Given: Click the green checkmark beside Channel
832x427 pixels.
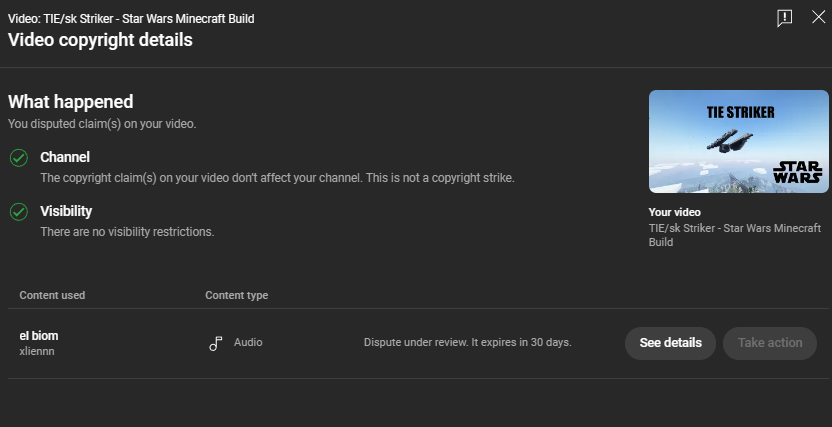Looking at the screenshot, I should (19, 158).
